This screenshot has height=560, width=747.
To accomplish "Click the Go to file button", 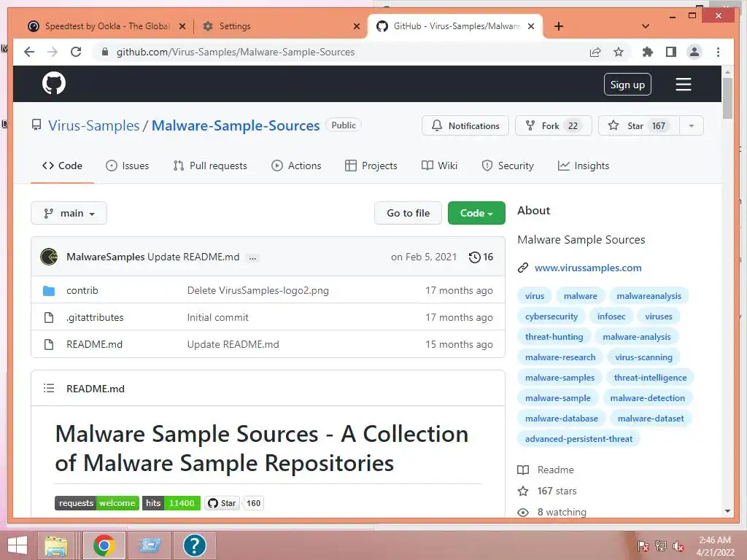I will (x=409, y=213).
